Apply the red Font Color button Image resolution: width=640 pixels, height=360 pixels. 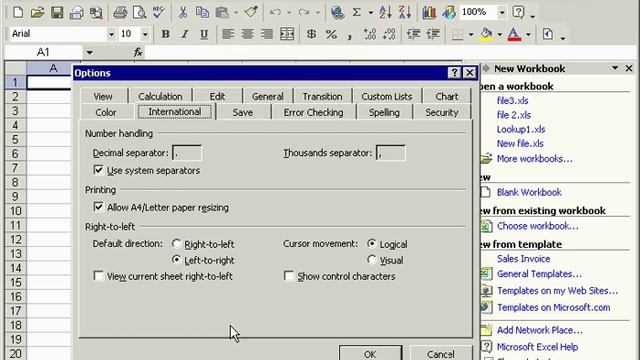[x=514, y=34]
